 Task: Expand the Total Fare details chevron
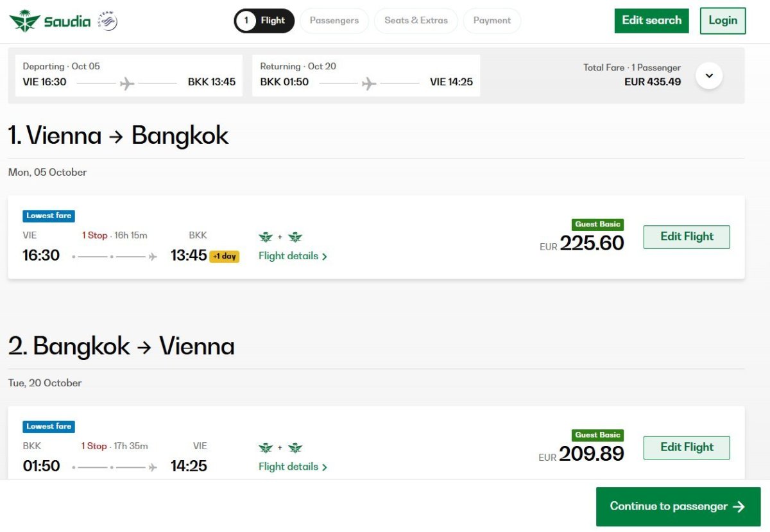(x=709, y=76)
